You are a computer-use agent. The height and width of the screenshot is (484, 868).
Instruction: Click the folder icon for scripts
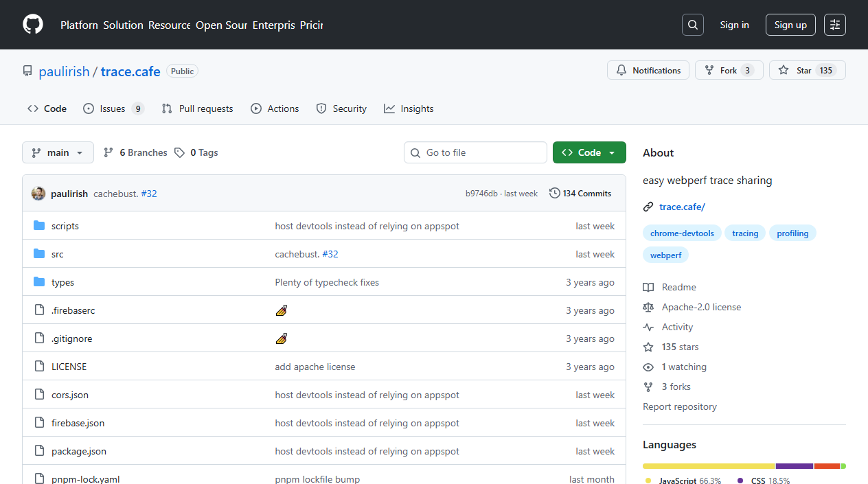tap(39, 226)
